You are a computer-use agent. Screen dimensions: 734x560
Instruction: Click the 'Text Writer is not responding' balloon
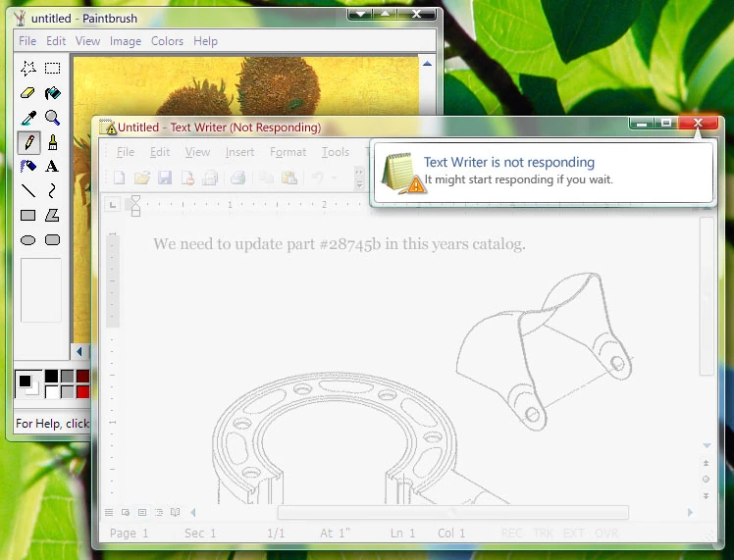click(544, 172)
